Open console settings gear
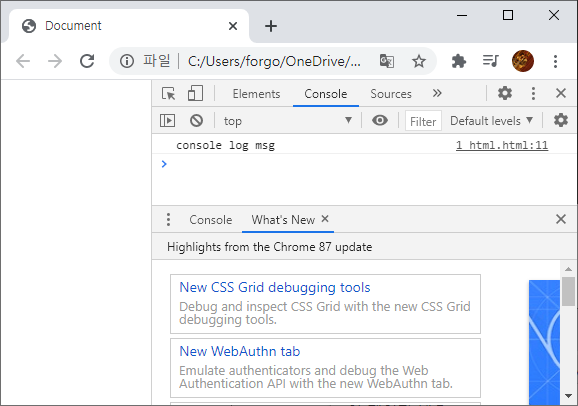The height and width of the screenshot is (406, 578). coord(561,120)
